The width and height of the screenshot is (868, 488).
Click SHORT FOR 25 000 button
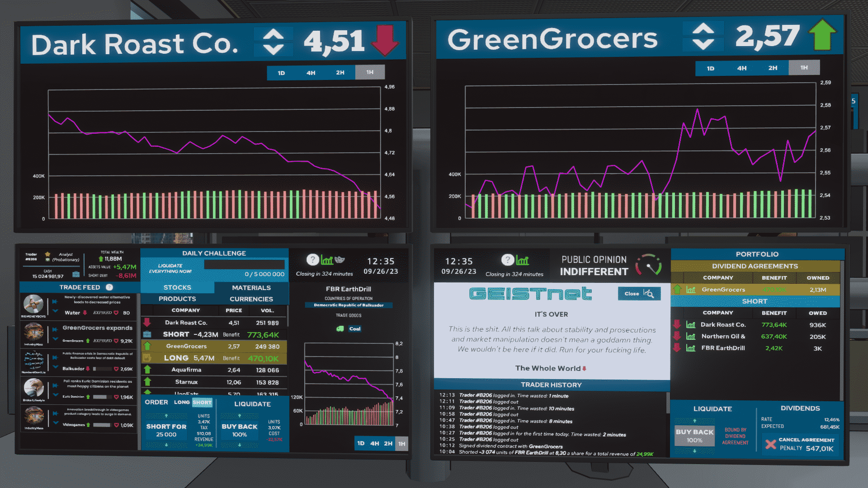click(x=166, y=430)
